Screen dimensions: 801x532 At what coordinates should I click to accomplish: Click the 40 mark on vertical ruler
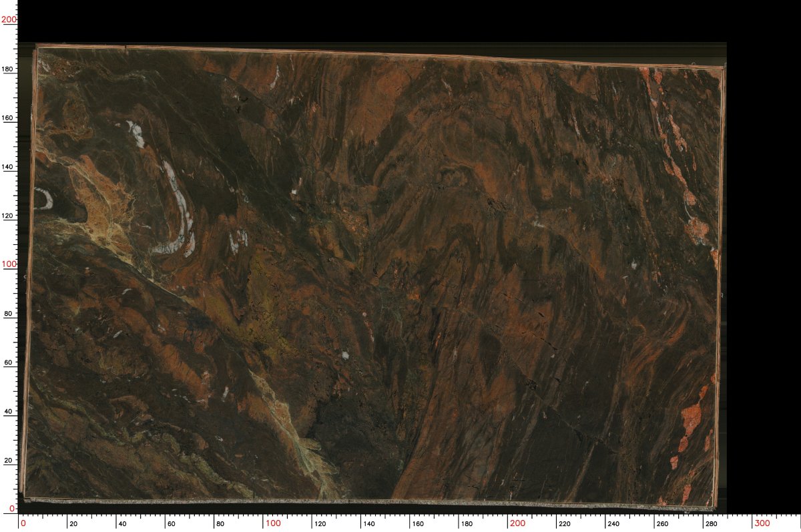(x=9, y=411)
